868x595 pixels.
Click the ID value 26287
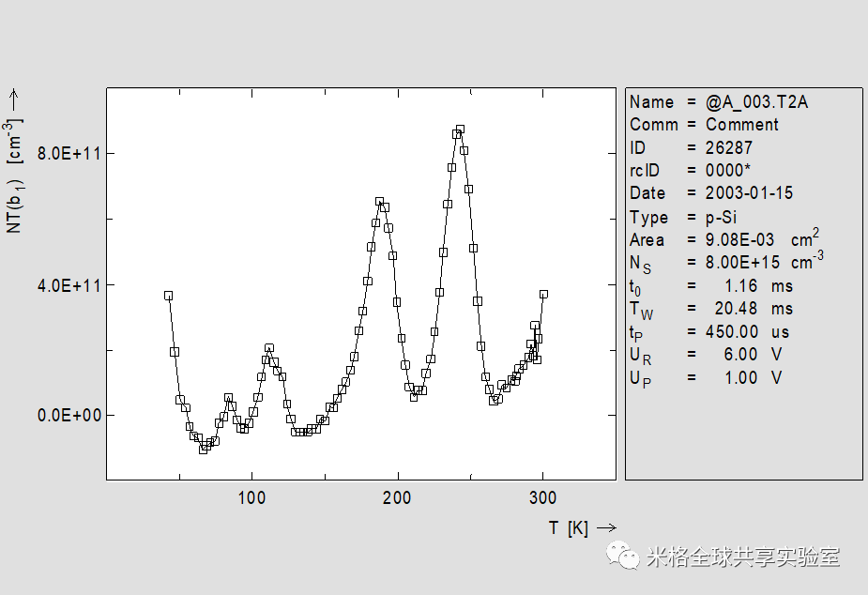click(729, 147)
